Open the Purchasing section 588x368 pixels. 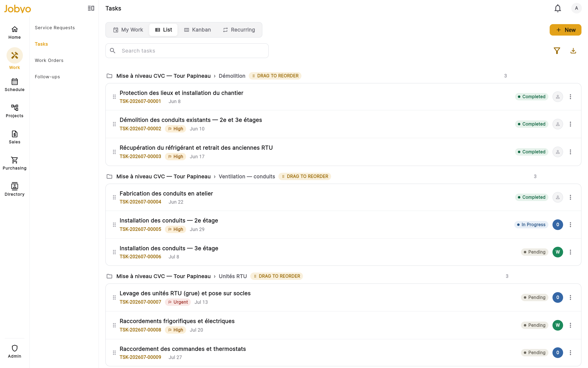14,163
